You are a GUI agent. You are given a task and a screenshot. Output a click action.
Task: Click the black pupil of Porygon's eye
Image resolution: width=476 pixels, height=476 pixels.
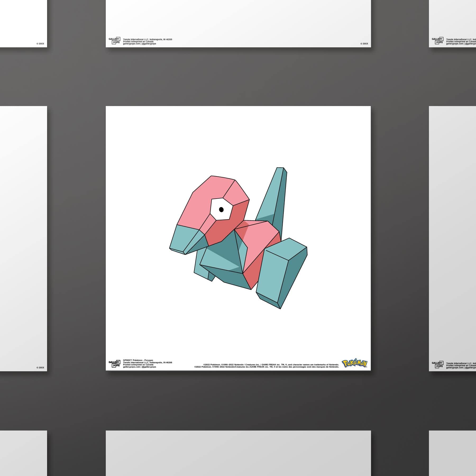(221, 210)
